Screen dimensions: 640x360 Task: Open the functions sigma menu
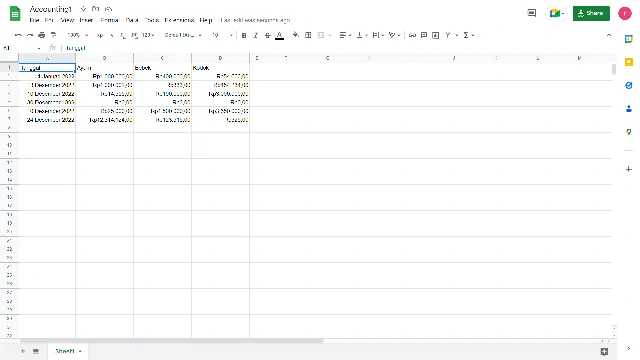pos(469,35)
